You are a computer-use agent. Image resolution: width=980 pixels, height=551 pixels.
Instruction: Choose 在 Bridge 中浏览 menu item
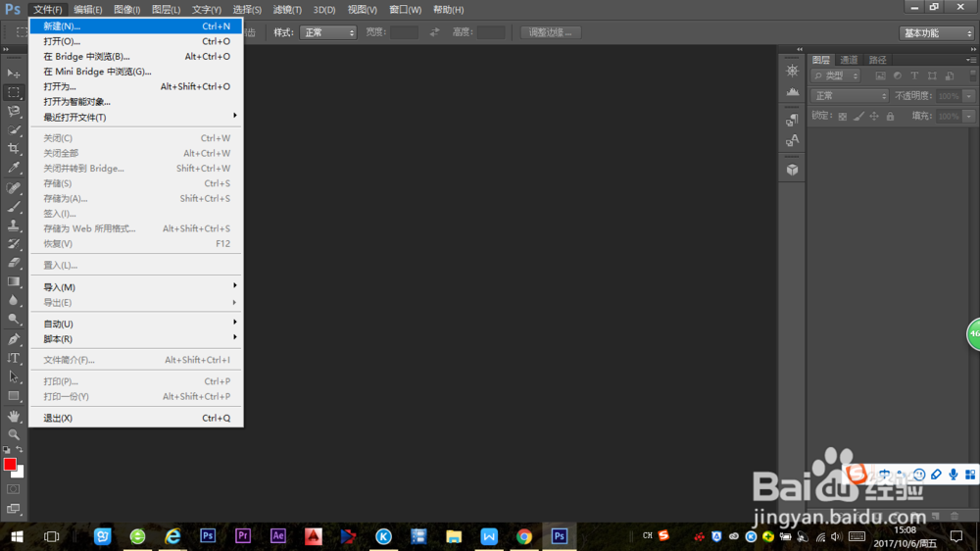click(135, 56)
